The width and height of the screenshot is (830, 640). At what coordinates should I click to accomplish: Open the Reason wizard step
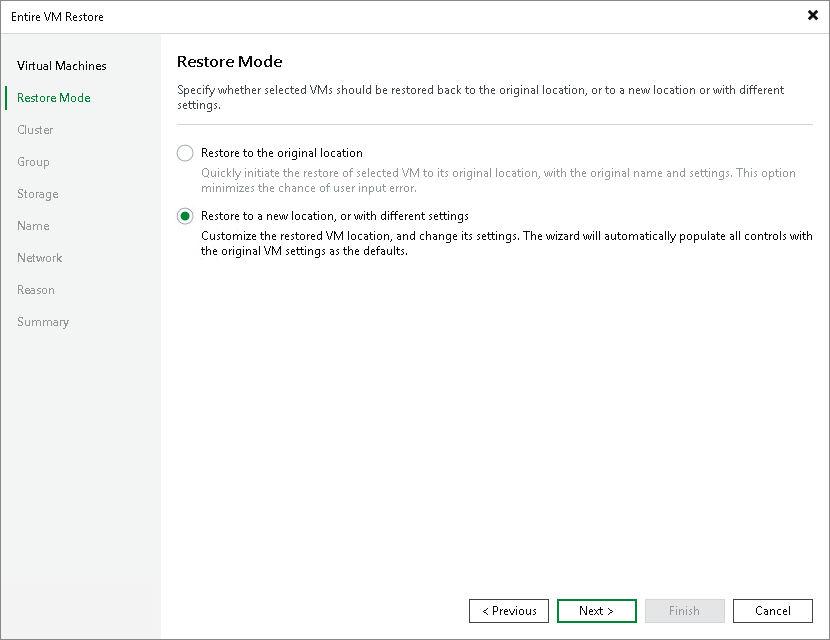point(36,290)
